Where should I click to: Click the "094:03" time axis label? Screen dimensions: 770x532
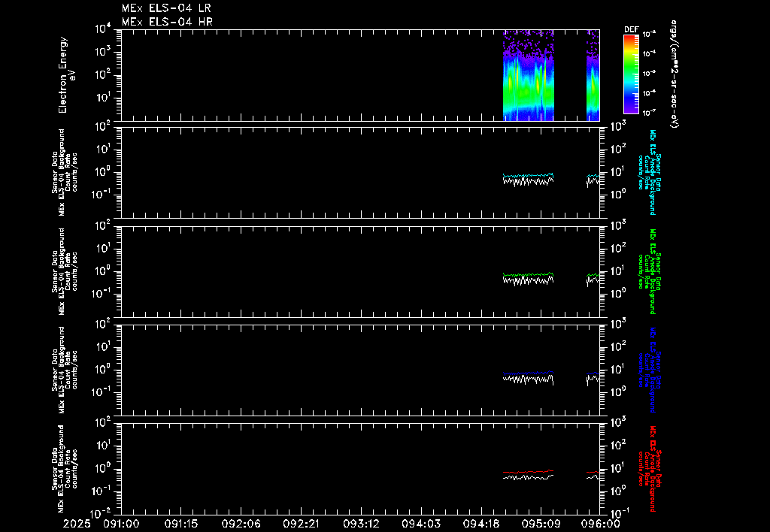tap(421, 524)
